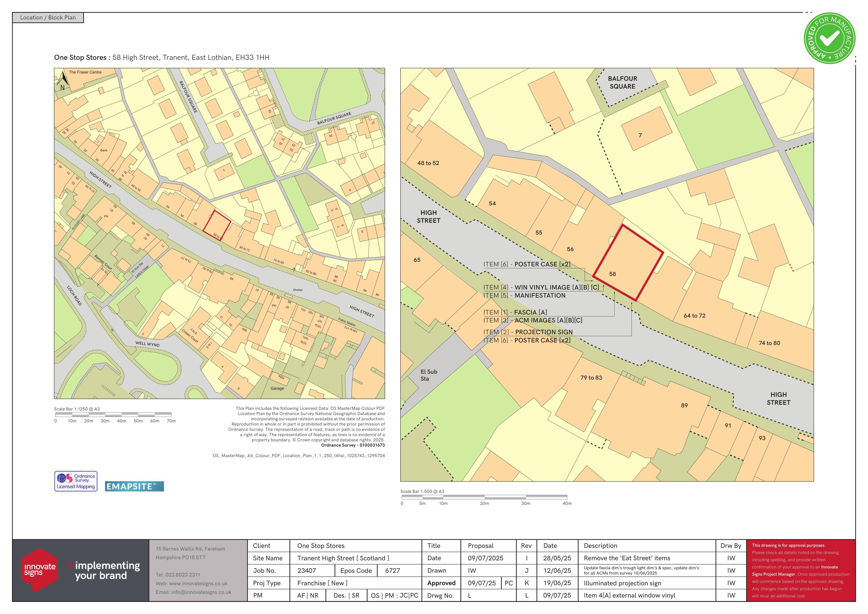The height and width of the screenshot is (614, 868).
Task: Click the "74 to 80" building label in the block plan
Action: (769, 343)
